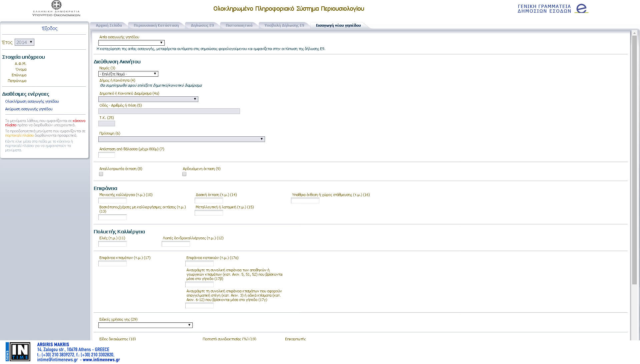Click the Στοιχεία υπόχρεου heading
The height and width of the screenshot is (364, 640).
click(23, 57)
